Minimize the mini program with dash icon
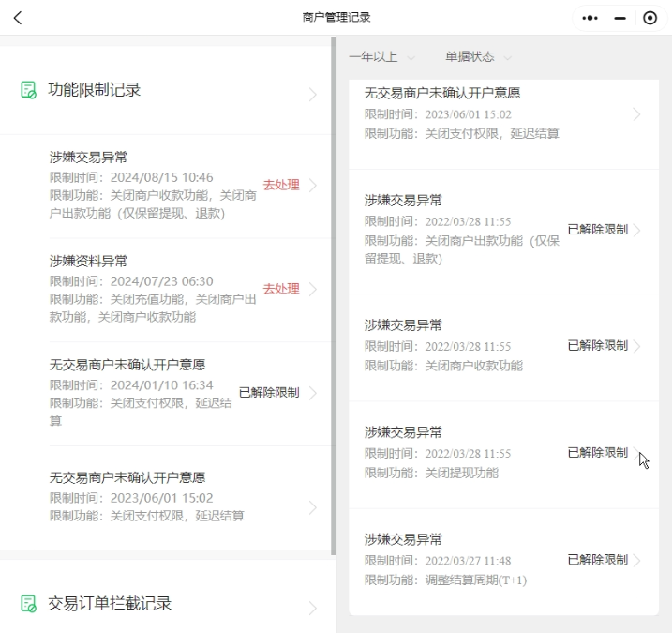The height and width of the screenshot is (633, 672). coord(620,18)
